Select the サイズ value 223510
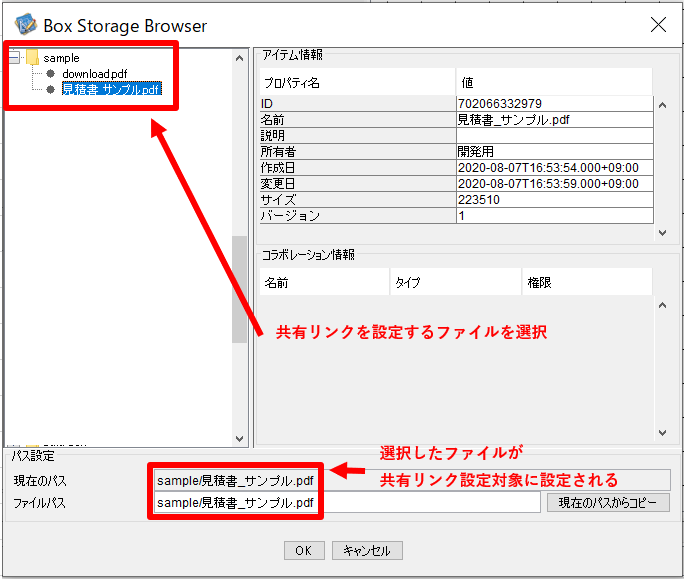 [554, 199]
